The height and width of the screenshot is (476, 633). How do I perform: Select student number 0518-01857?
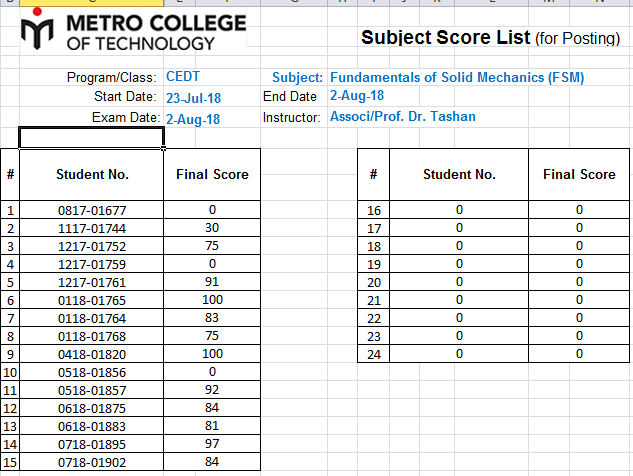pyautogui.click(x=92, y=390)
